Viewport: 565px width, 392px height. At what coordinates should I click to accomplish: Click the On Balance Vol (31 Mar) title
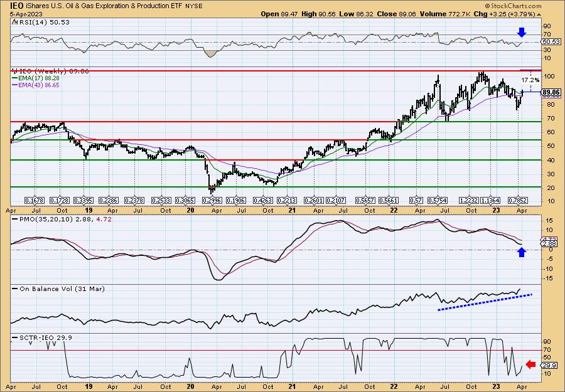[62, 289]
